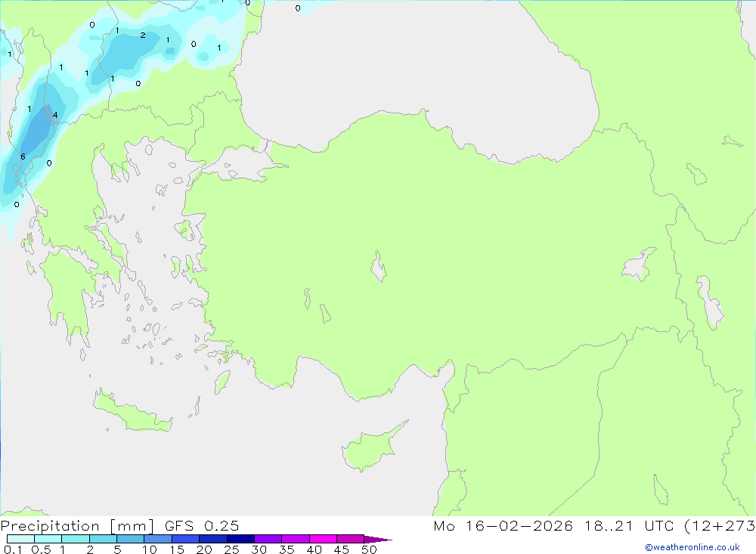Screen dimensions: 756x554
Task: Open the weatheronline.co.uk copyright link
Action: click(692, 547)
